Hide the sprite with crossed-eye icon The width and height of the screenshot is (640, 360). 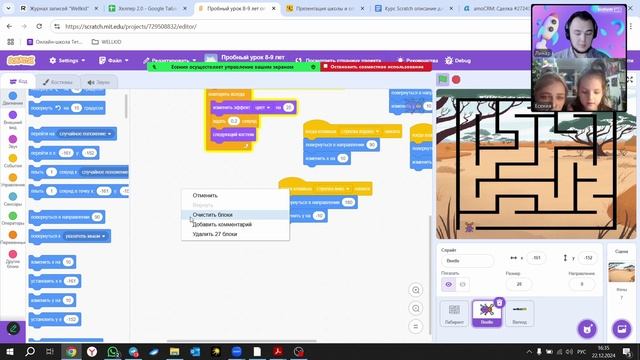(x=462, y=284)
